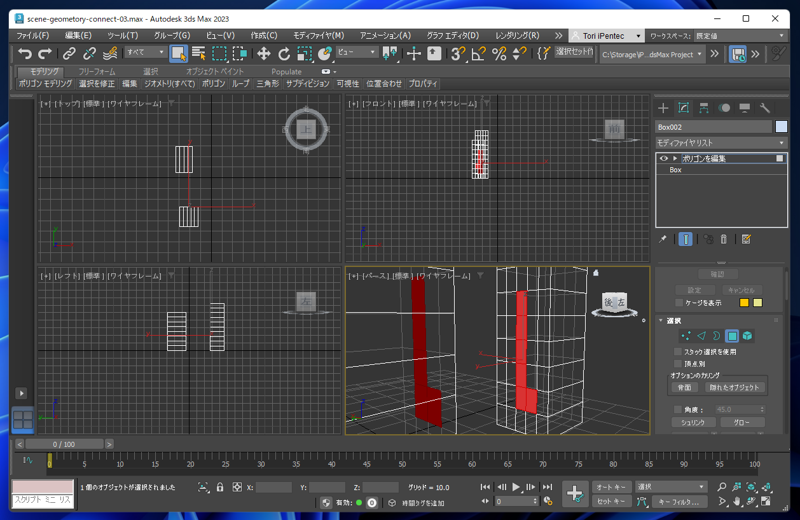This screenshot has width=800, height=520.
Task: Open the すべて selection filter dropdown
Action: 145,52
